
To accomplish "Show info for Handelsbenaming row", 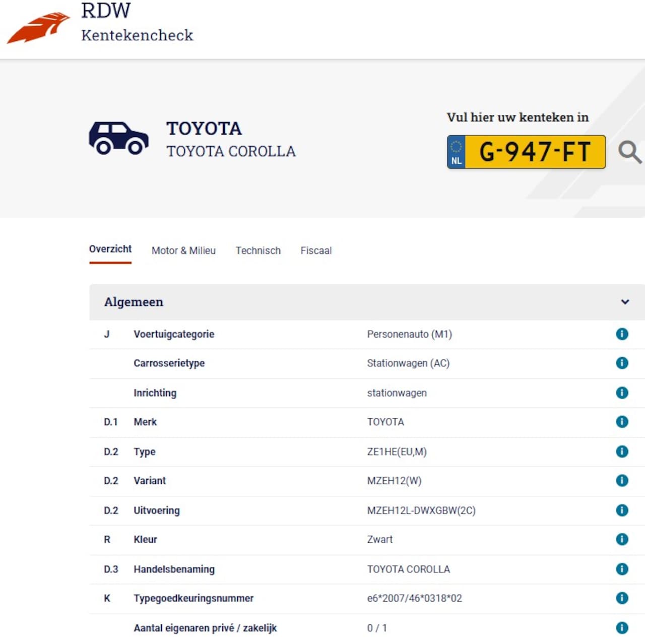I will tap(622, 569).
